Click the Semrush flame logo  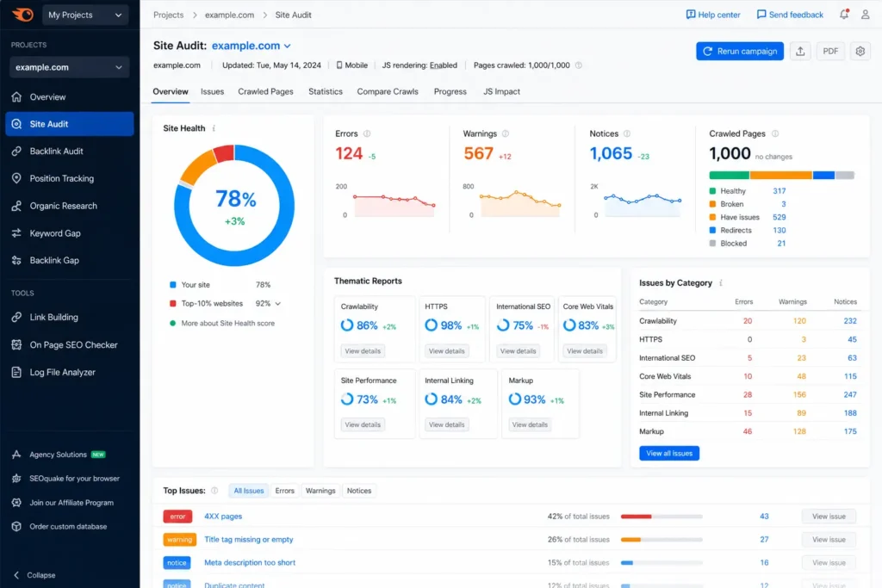[22, 15]
